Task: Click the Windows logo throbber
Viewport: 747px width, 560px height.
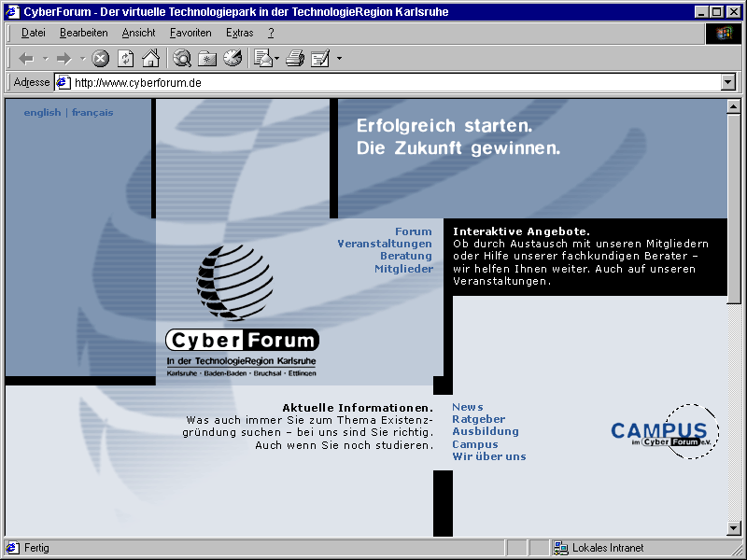Action: pyautogui.click(x=723, y=33)
